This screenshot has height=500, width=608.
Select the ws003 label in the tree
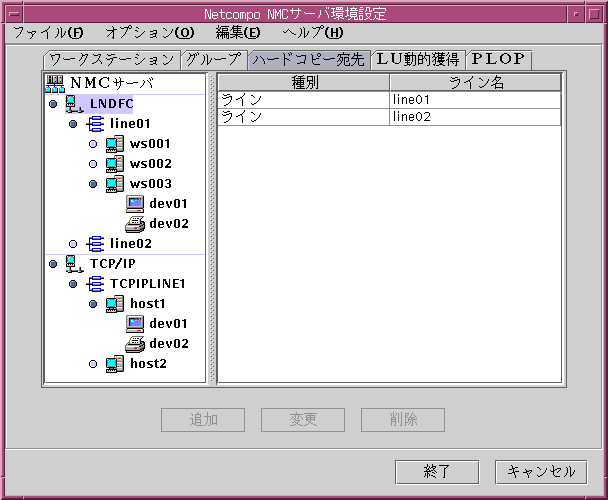(x=150, y=184)
